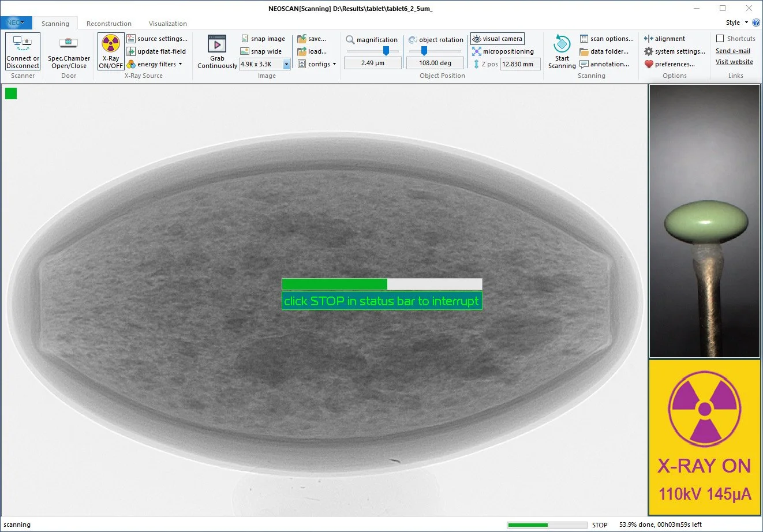Image resolution: width=763 pixels, height=532 pixels.
Task: Toggle the X-Ray ON/OFF radiation icon
Action: pyautogui.click(x=110, y=44)
